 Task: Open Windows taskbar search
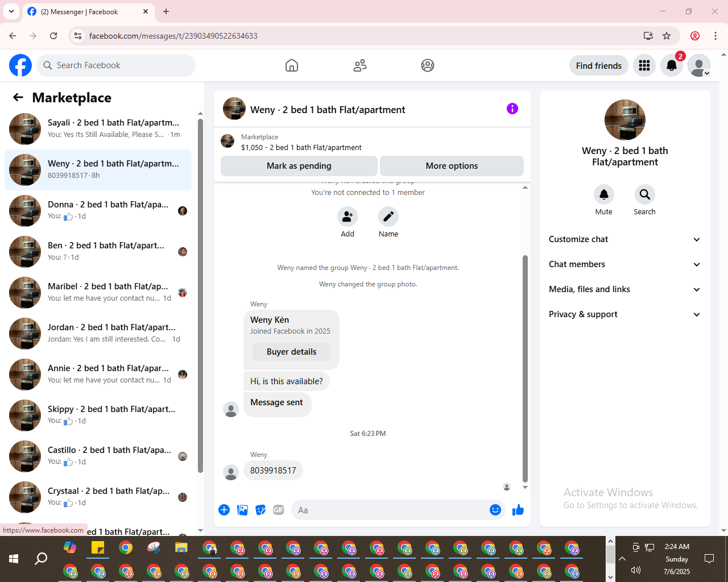tap(41, 559)
